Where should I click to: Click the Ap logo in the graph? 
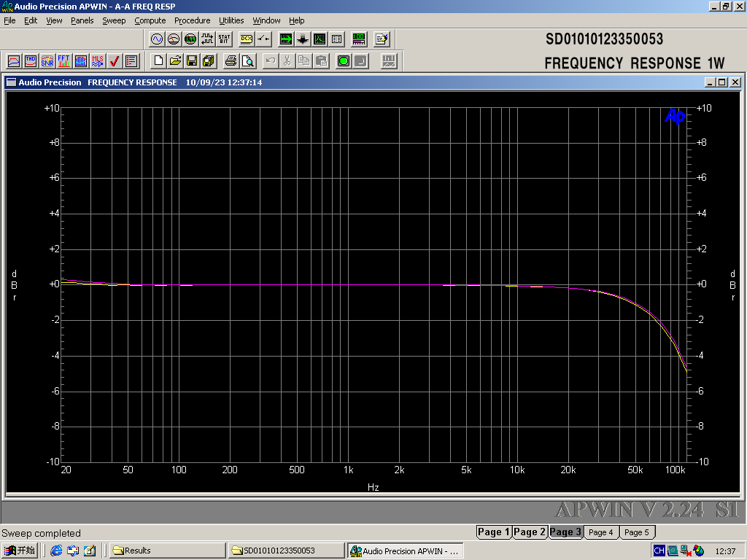[675, 116]
